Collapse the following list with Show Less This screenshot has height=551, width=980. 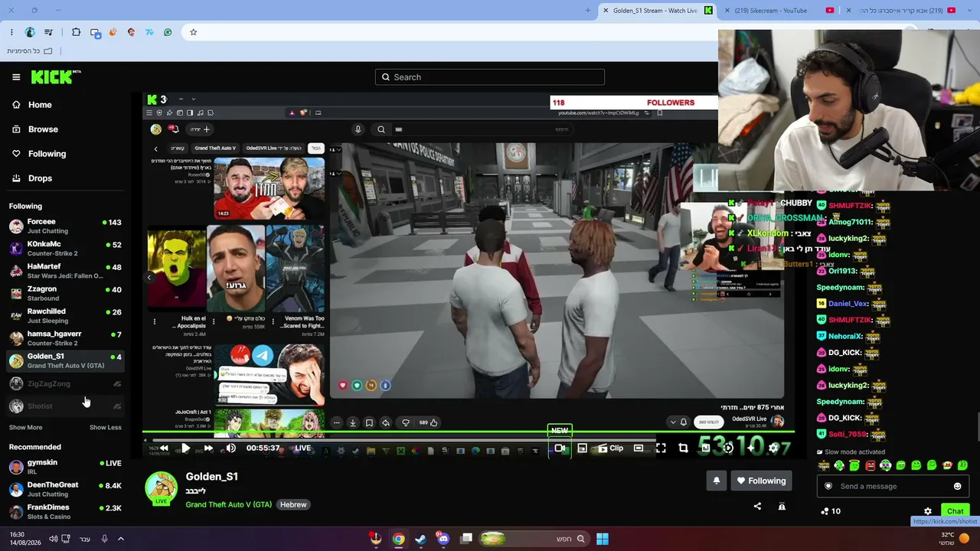[106, 427]
